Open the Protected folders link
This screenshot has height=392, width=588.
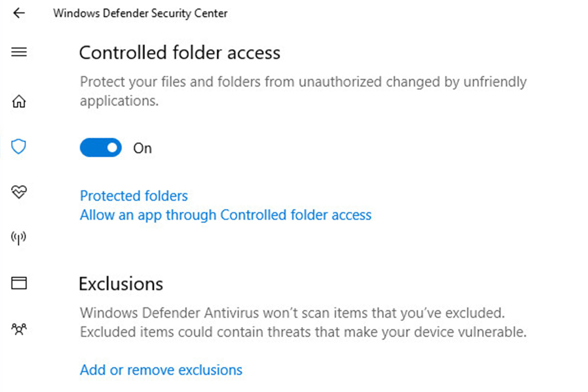(134, 196)
